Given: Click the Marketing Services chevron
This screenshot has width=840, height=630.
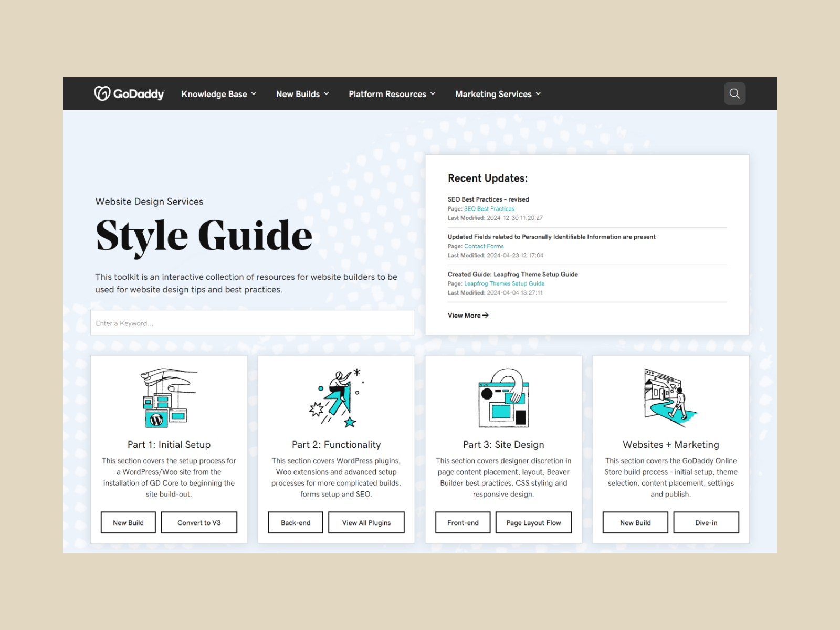Looking at the screenshot, I should point(538,94).
